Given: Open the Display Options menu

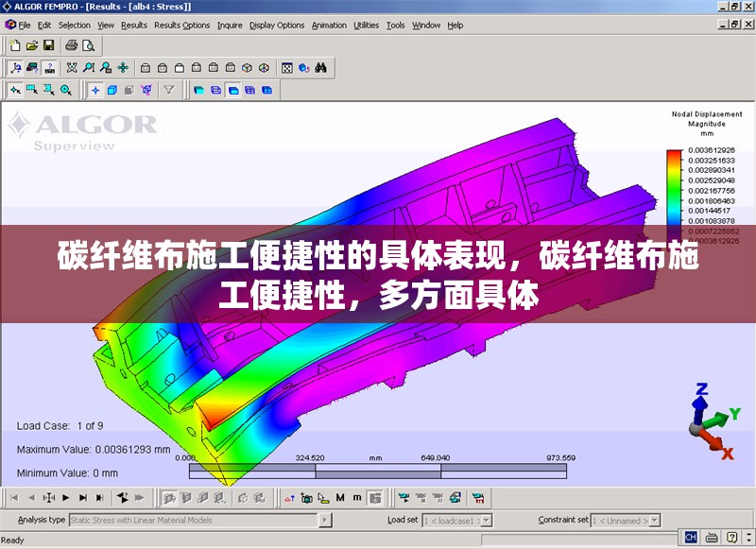Looking at the screenshot, I should click(x=277, y=26).
